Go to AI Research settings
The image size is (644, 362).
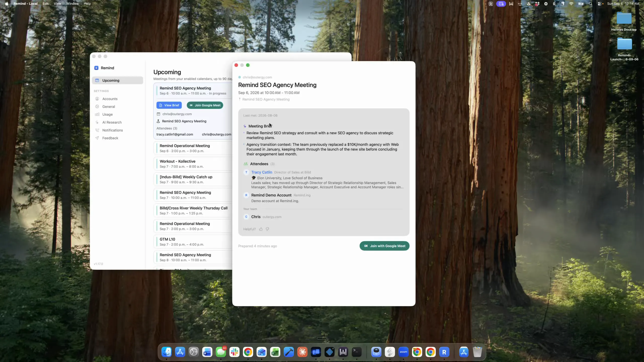pyautogui.click(x=112, y=122)
